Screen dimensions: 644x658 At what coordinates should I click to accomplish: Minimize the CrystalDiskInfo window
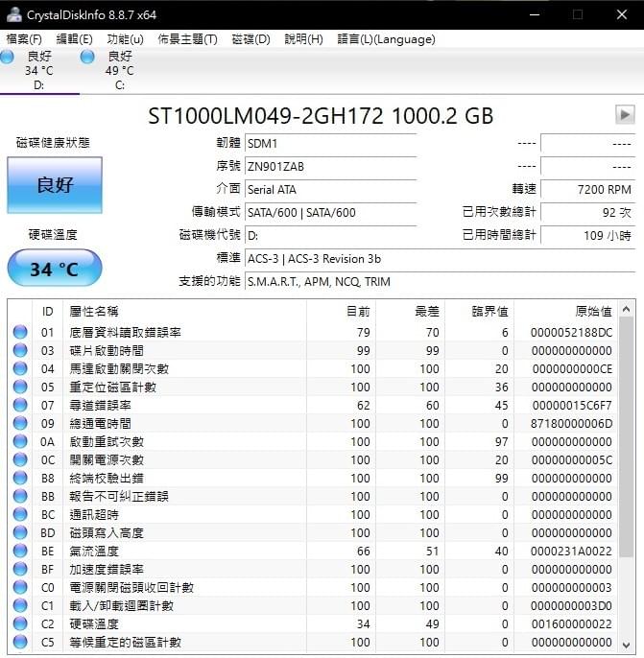pos(535,14)
